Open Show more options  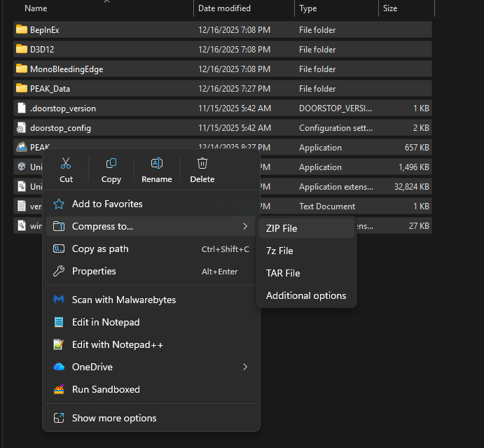click(114, 418)
